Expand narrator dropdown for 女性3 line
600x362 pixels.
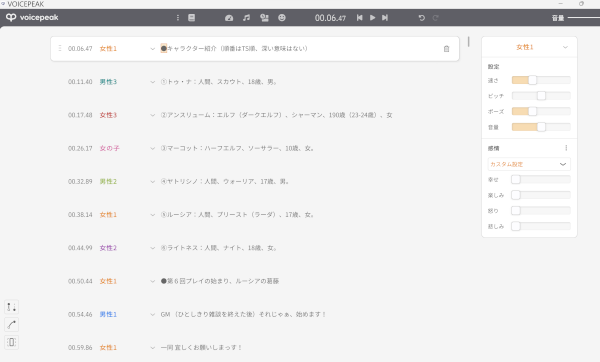pyautogui.click(x=153, y=115)
